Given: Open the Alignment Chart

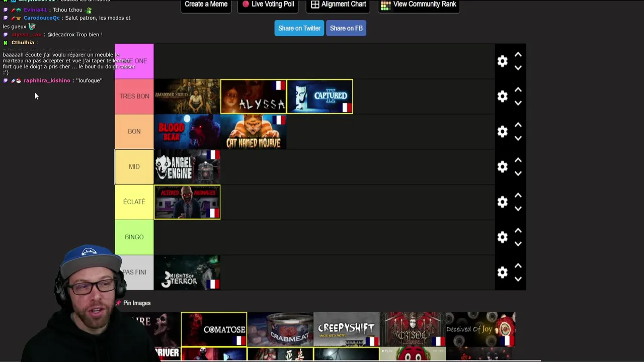Looking at the screenshot, I should (x=338, y=5).
